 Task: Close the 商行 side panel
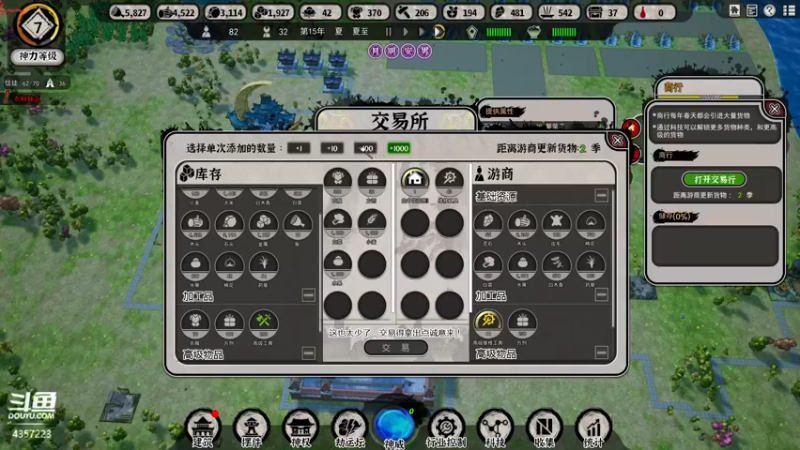[774, 109]
